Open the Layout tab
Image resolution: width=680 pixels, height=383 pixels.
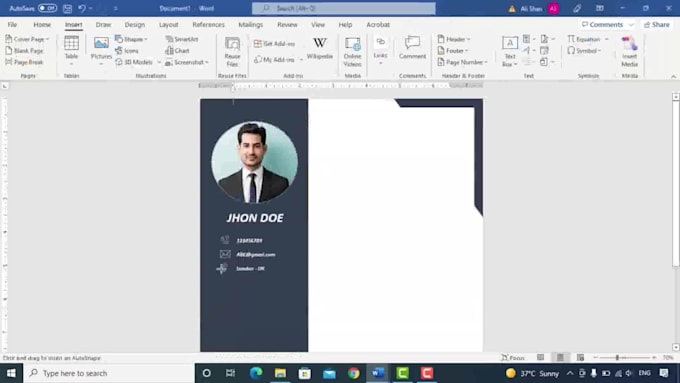pyautogui.click(x=168, y=25)
